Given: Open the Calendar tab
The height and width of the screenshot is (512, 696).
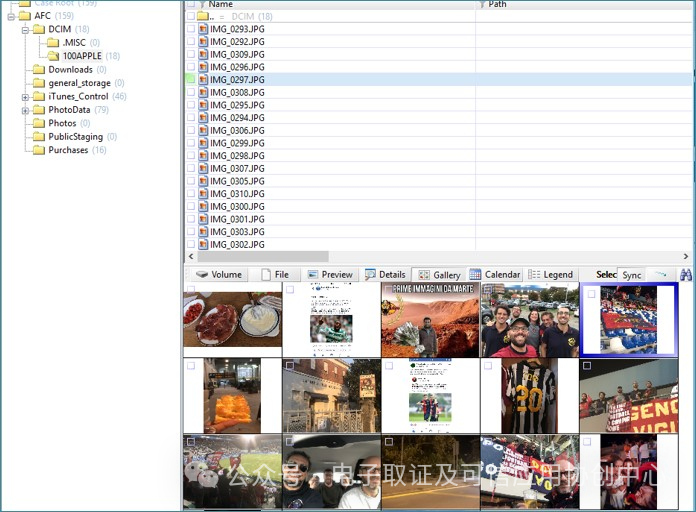Looking at the screenshot, I should 495,274.
